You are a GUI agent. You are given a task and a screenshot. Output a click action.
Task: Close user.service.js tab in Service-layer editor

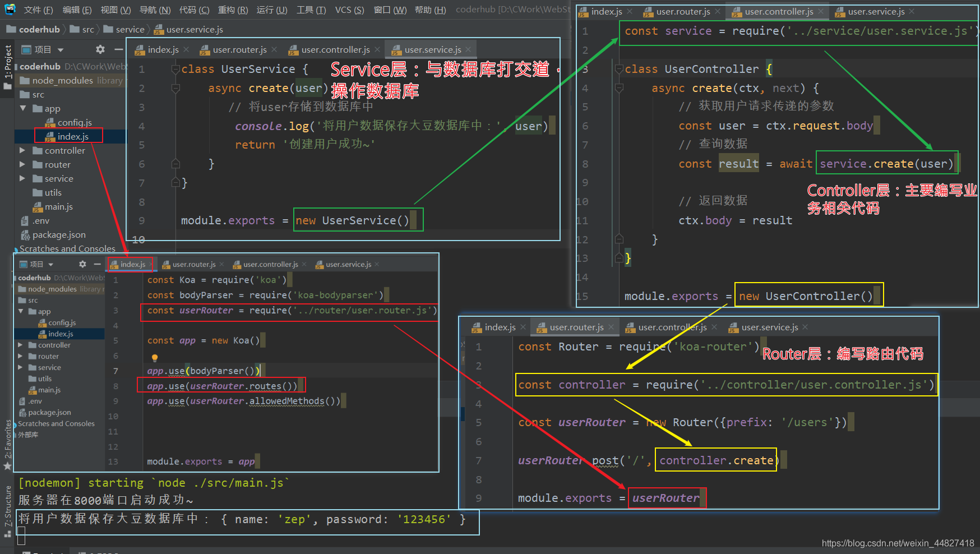(x=469, y=49)
